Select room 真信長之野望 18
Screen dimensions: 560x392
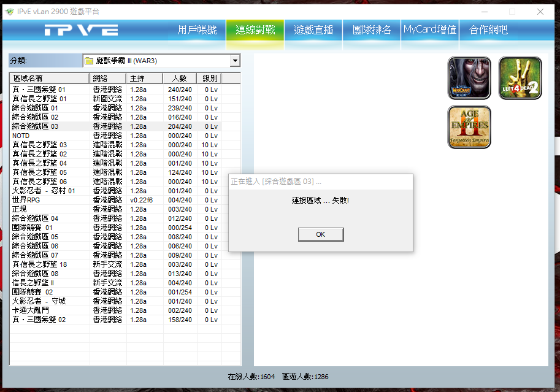(116, 264)
